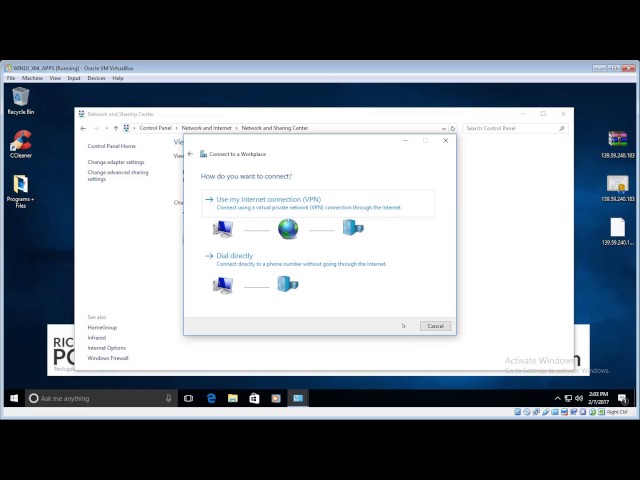
Task: Select the CCleaner desktop icon
Action: [x=20, y=144]
